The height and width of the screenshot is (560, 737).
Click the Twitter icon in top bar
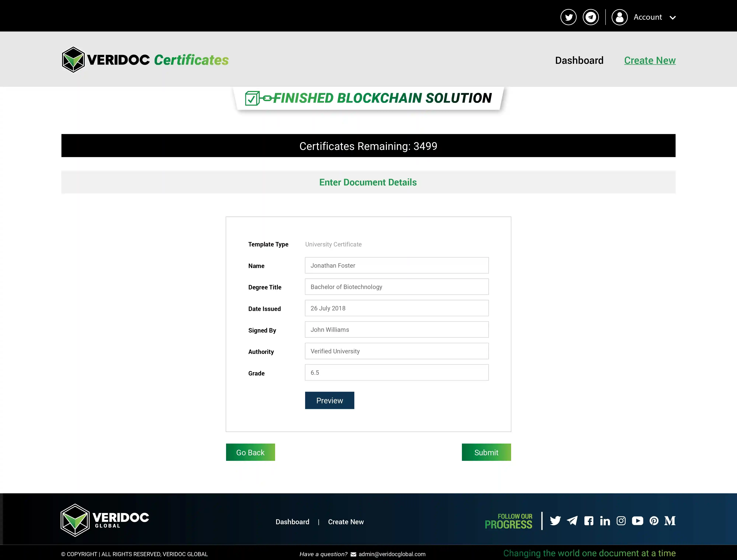pyautogui.click(x=568, y=17)
